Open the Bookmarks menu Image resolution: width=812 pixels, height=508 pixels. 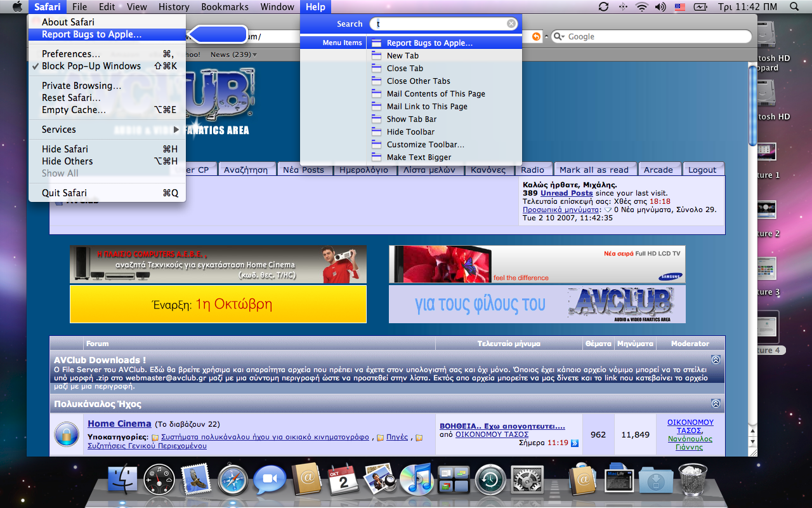tap(224, 7)
